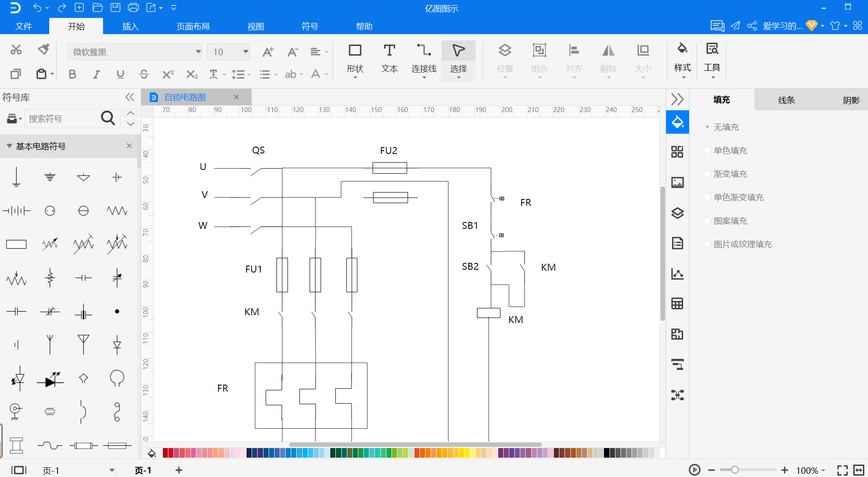
Task: Switch to the Page Layout ribbon tab
Action: (x=193, y=26)
